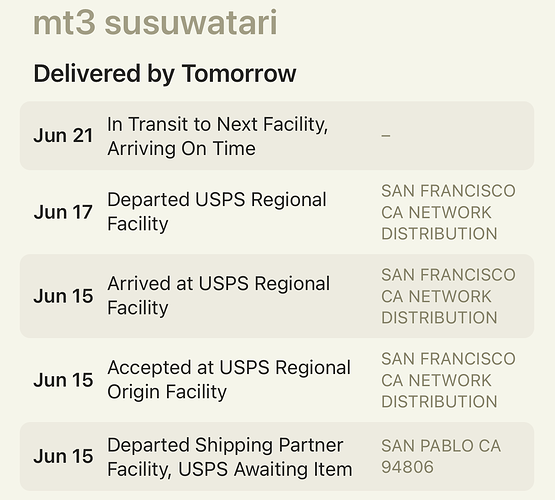Screen dimensions: 555x500
Task: Click the Arriving On Time text
Action: pos(181,149)
